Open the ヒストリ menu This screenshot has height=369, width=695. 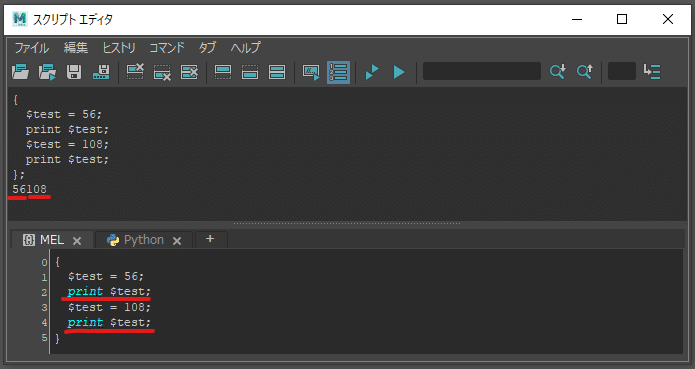[x=119, y=47]
